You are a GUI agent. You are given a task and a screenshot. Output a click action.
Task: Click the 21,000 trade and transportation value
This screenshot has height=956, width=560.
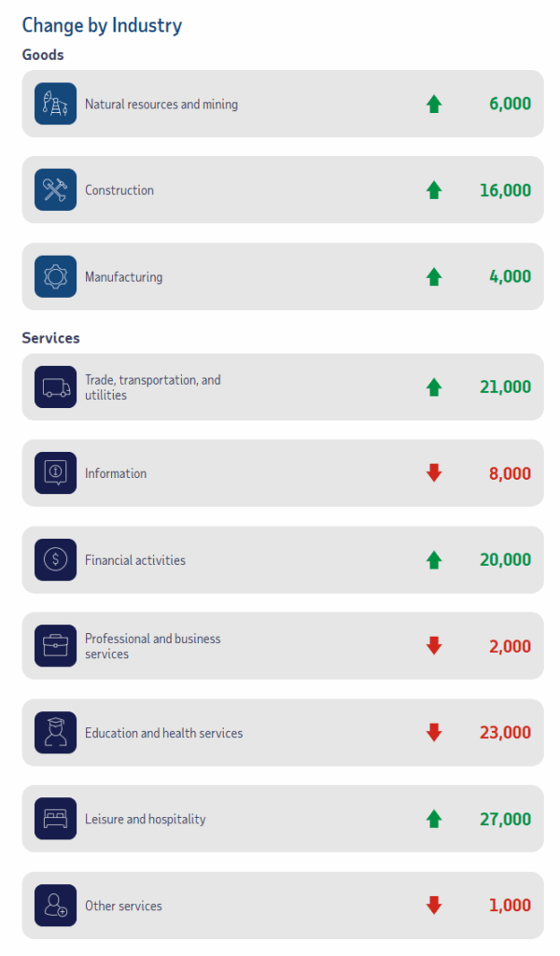pyautogui.click(x=504, y=387)
